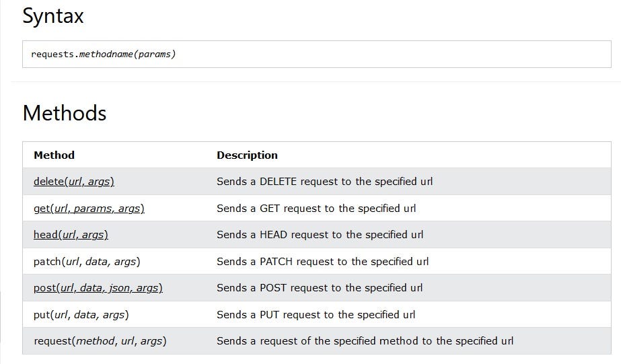Click the Methods heading

click(65, 113)
